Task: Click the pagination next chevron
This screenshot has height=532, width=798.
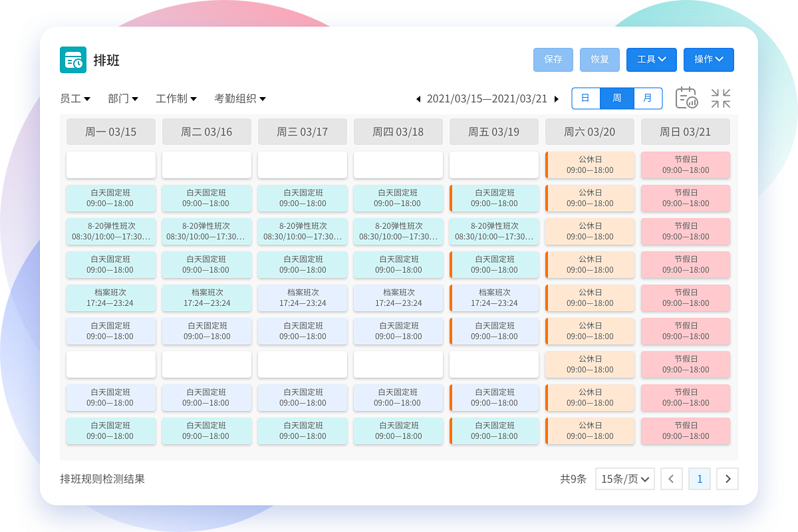Action: [x=728, y=479]
